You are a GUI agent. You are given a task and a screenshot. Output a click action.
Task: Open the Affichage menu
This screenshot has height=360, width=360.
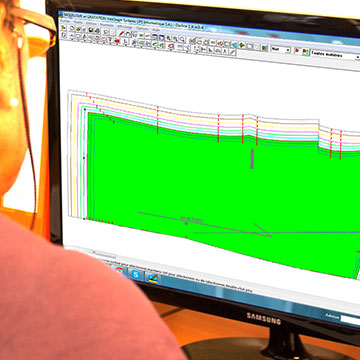[x=125, y=27]
